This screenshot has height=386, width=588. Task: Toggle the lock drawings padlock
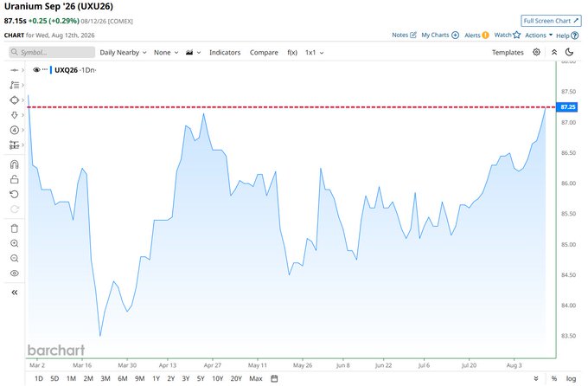click(x=14, y=179)
